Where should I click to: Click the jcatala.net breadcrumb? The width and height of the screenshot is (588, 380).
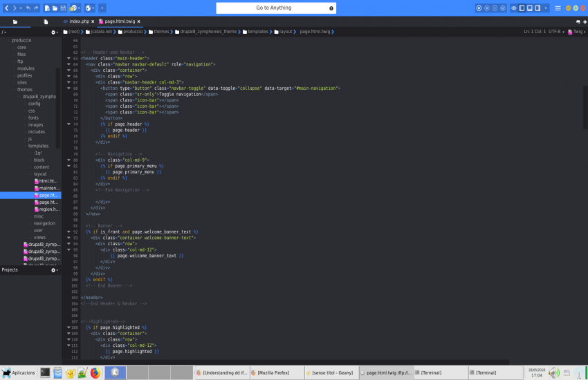(99, 32)
